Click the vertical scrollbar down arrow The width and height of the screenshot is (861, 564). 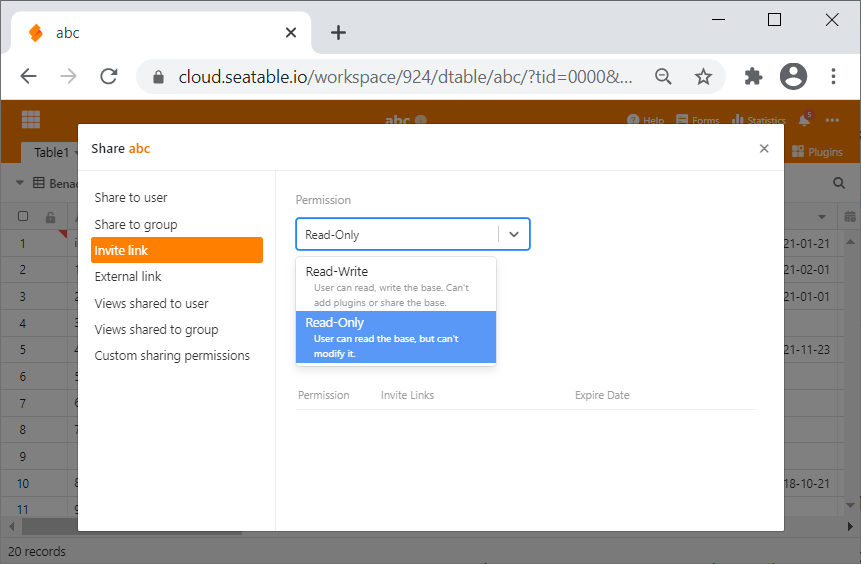[x=850, y=505]
